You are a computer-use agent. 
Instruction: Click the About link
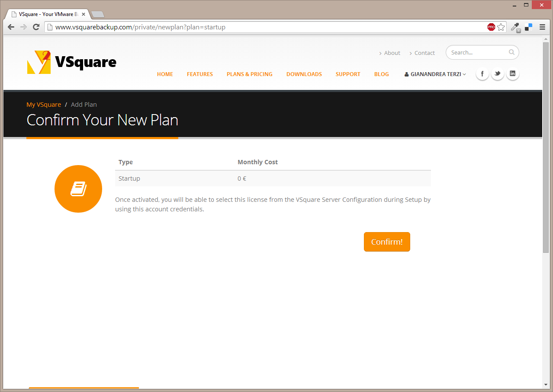(392, 53)
